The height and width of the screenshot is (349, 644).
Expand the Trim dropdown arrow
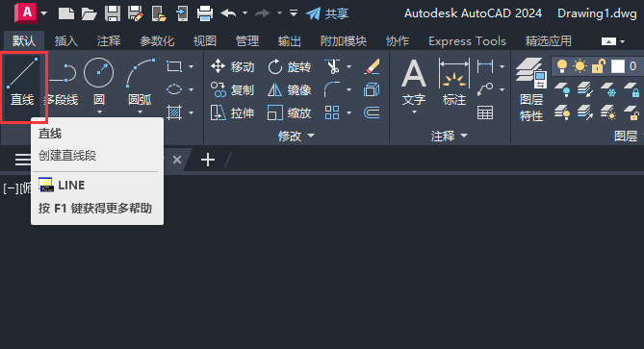(x=349, y=66)
